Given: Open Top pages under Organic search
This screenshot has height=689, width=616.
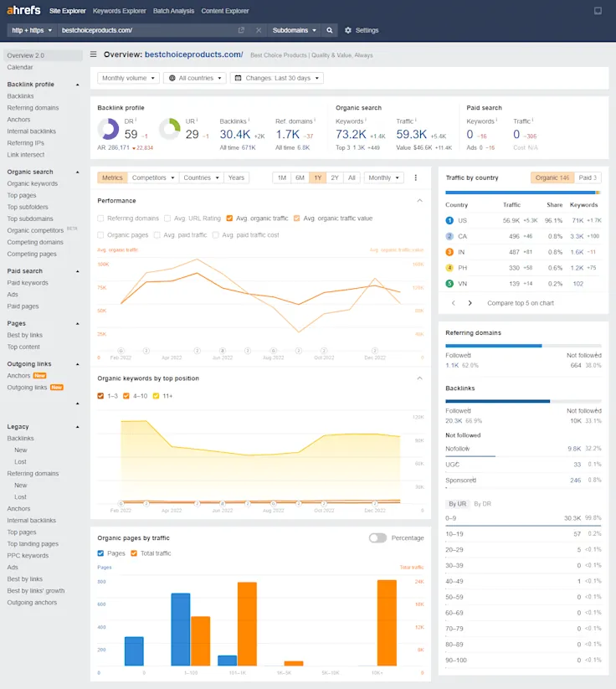Looking at the screenshot, I should click(22, 195).
